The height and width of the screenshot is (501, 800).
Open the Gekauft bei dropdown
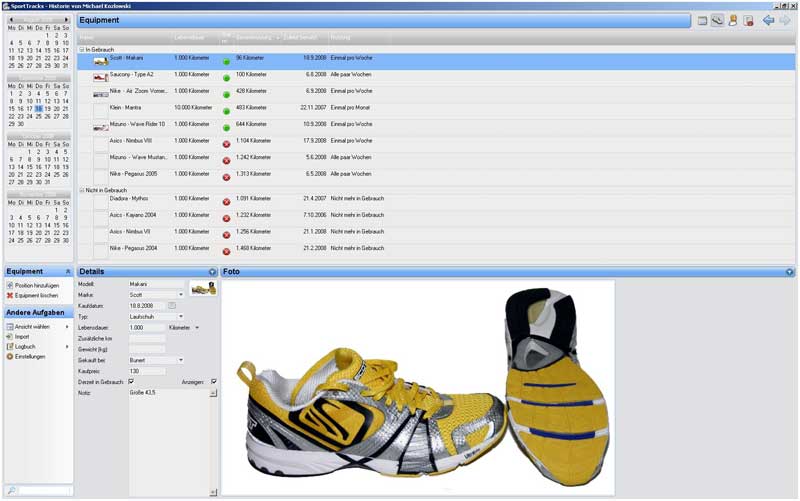tap(181, 360)
